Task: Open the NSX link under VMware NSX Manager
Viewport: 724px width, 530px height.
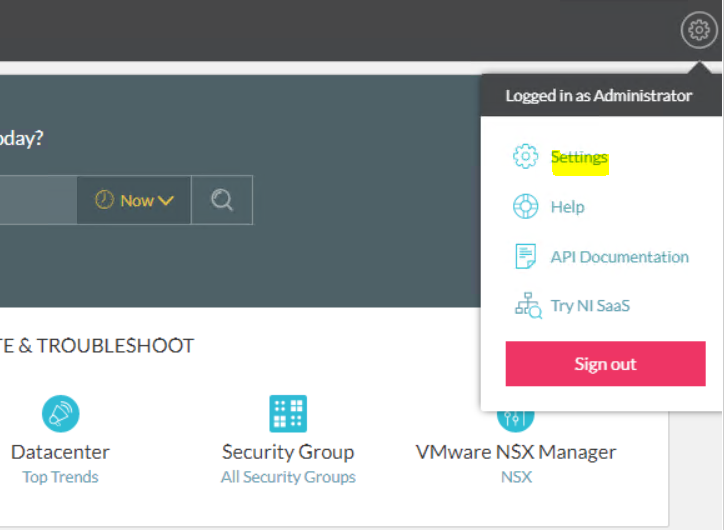Action: [x=516, y=477]
